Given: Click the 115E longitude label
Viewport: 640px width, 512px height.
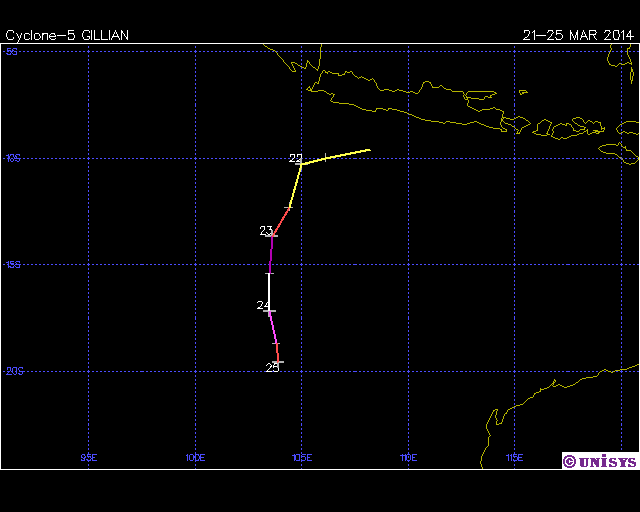Looking at the screenshot, I should point(514,458).
